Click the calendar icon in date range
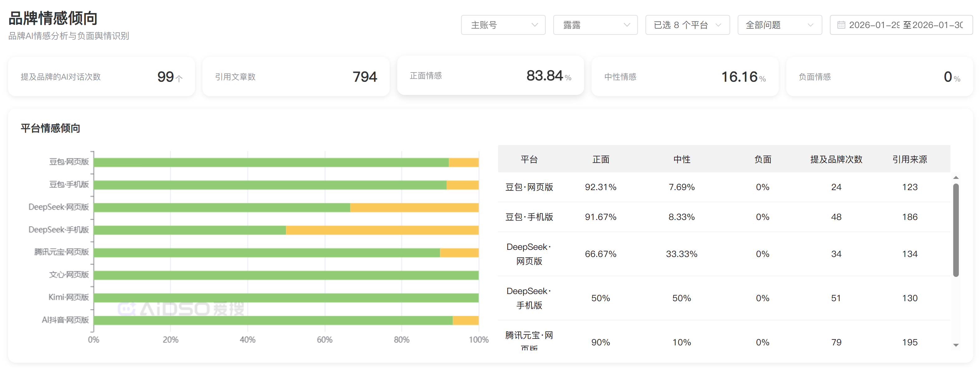This screenshot has width=980, height=369. pyautogui.click(x=841, y=25)
